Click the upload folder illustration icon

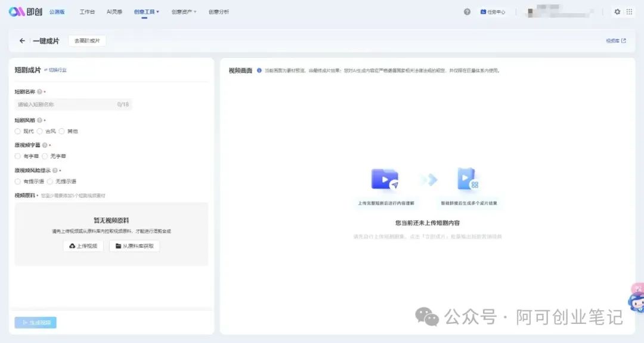click(385, 179)
